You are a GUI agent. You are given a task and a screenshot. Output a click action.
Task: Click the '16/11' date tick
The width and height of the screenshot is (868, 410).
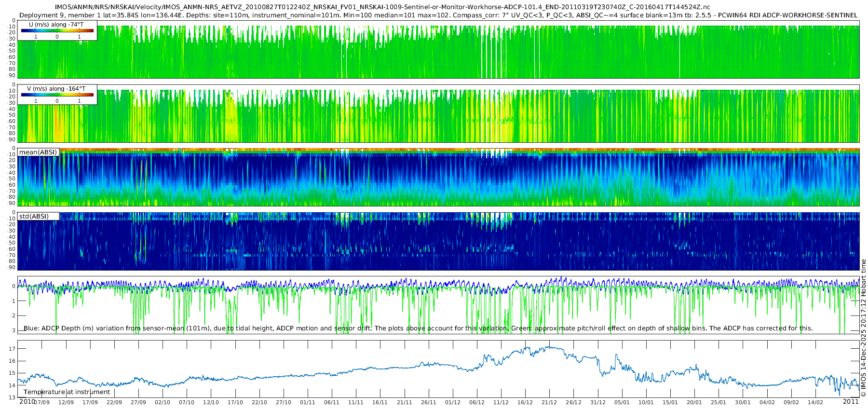[380, 402]
